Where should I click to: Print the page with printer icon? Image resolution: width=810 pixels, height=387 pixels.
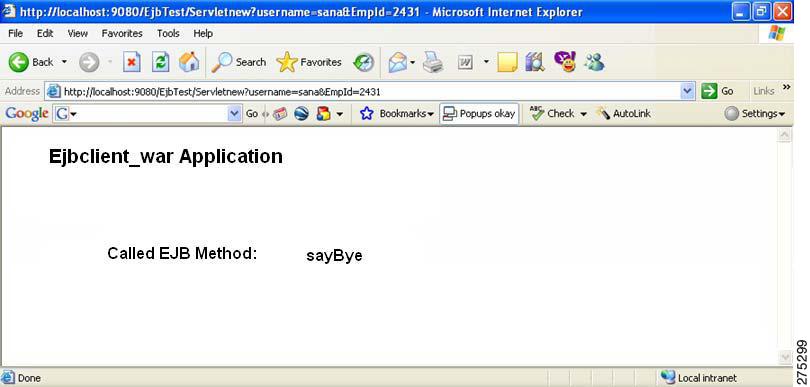pos(433,63)
